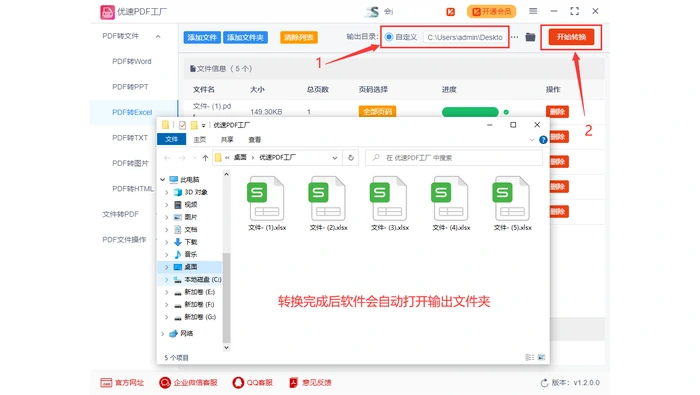
Task: Collapse PDF转文件 sidebar section
Action: [158, 36]
